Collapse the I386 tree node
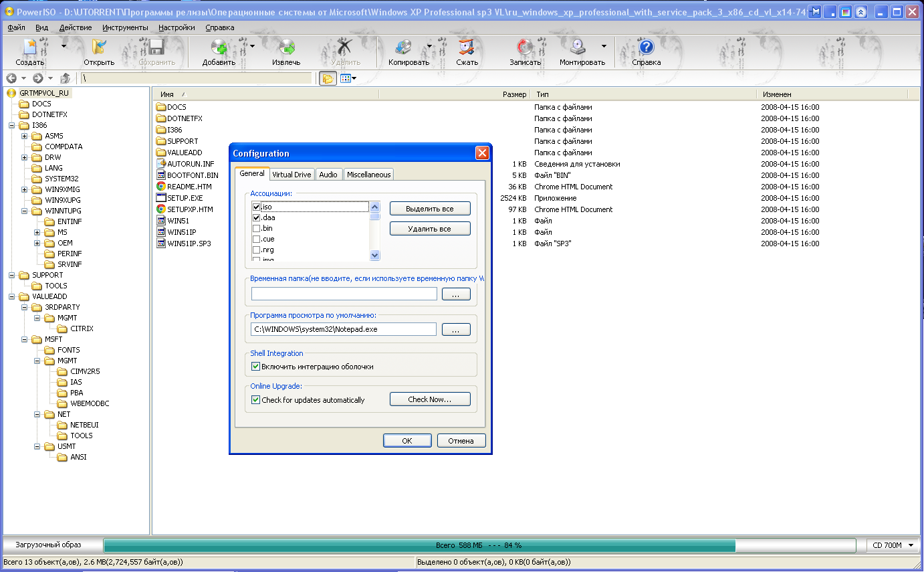 11,125
